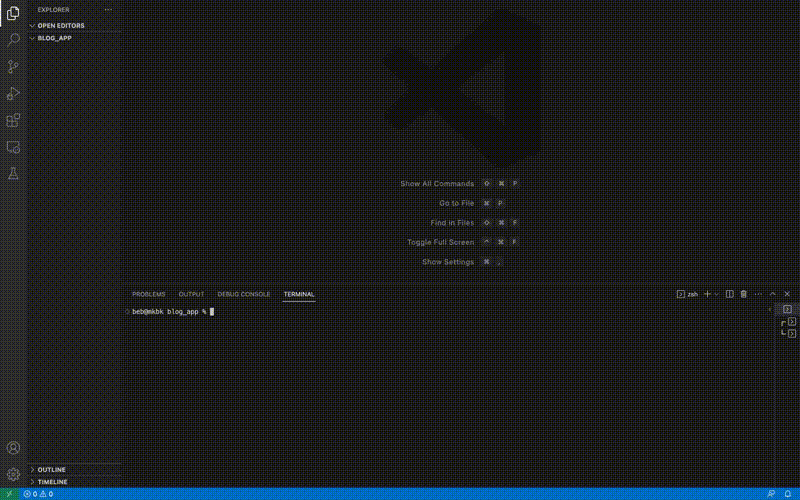800x500 pixels.
Task: Click the Find in Files hint
Action: (452, 223)
